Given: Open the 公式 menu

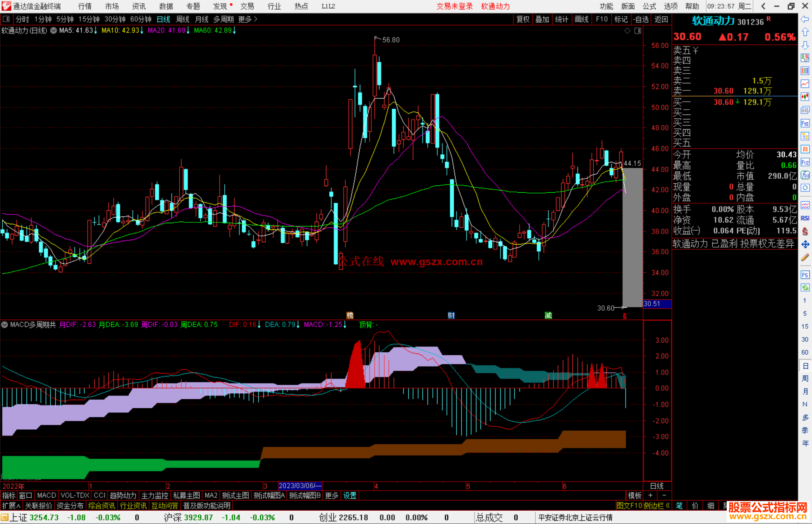Looking at the screenshot, I should [649, 6].
